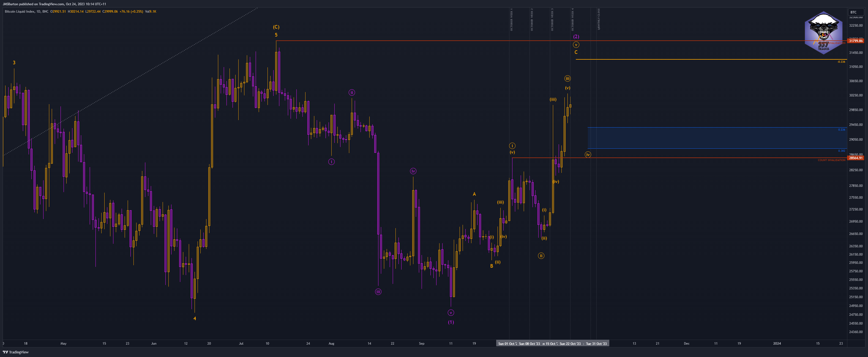This screenshot has width=868, height=357.
Task: Click the 'Sun 22 Oct '23' date marker
Action: coord(570,344)
